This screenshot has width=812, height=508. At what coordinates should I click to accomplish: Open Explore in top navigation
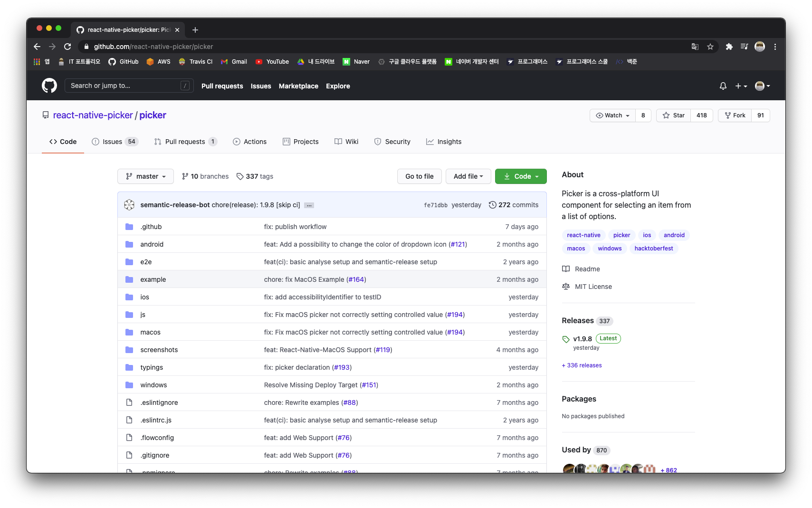[x=338, y=86]
